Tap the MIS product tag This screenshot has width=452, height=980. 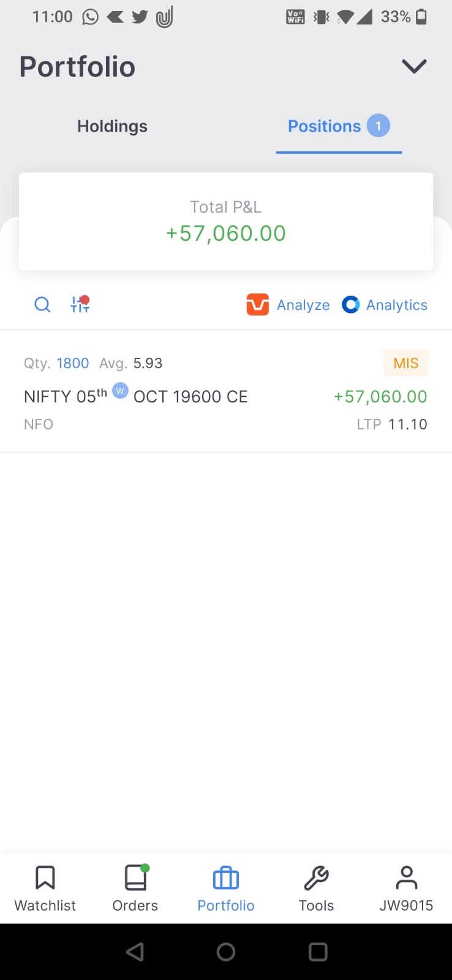[406, 363]
